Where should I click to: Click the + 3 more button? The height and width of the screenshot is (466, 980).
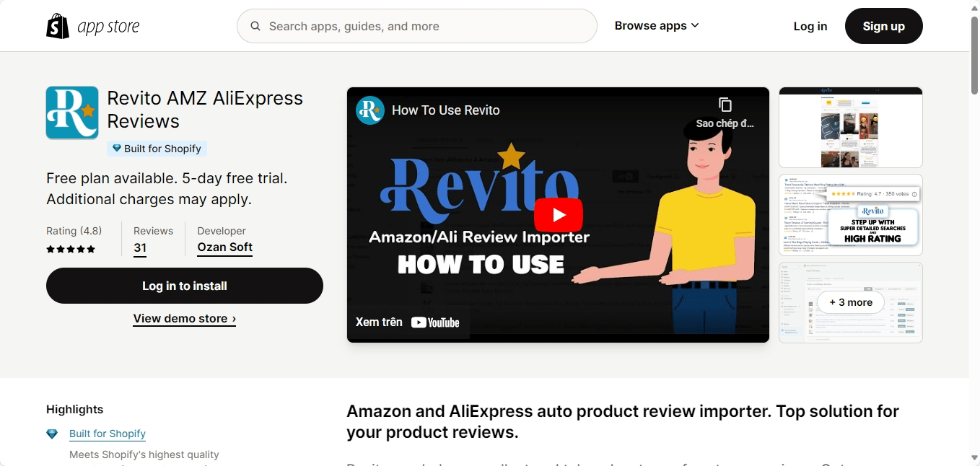coord(851,302)
